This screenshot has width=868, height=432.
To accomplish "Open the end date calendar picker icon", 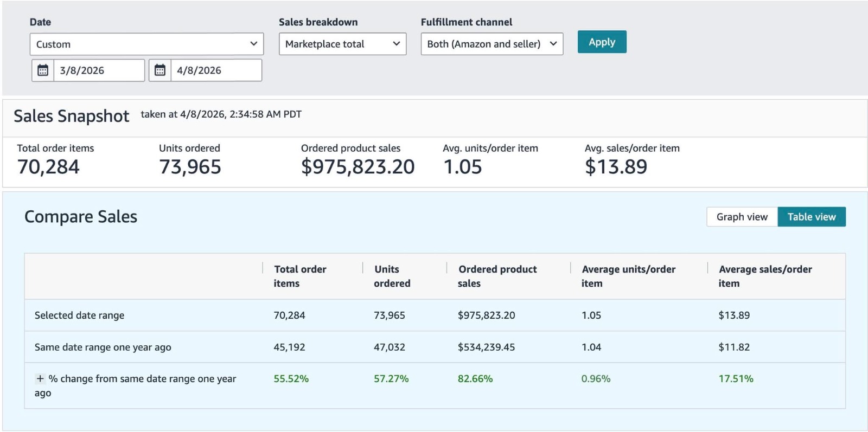I will (x=160, y=70).
